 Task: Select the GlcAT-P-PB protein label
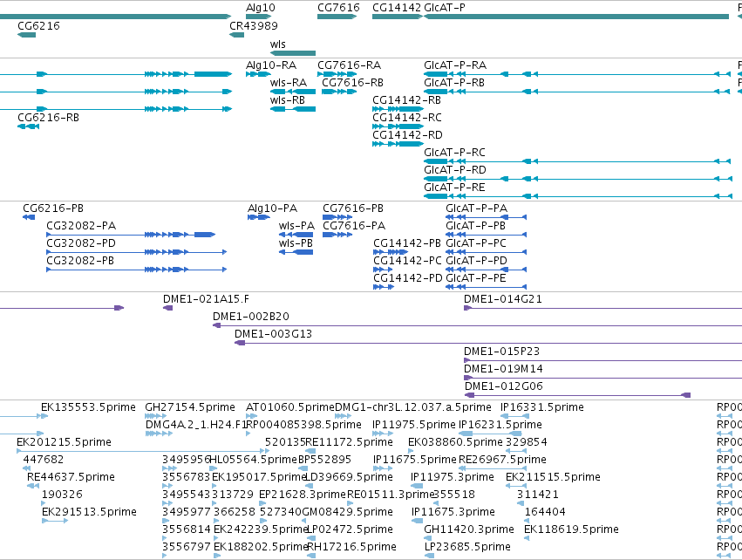coord(475,225)
